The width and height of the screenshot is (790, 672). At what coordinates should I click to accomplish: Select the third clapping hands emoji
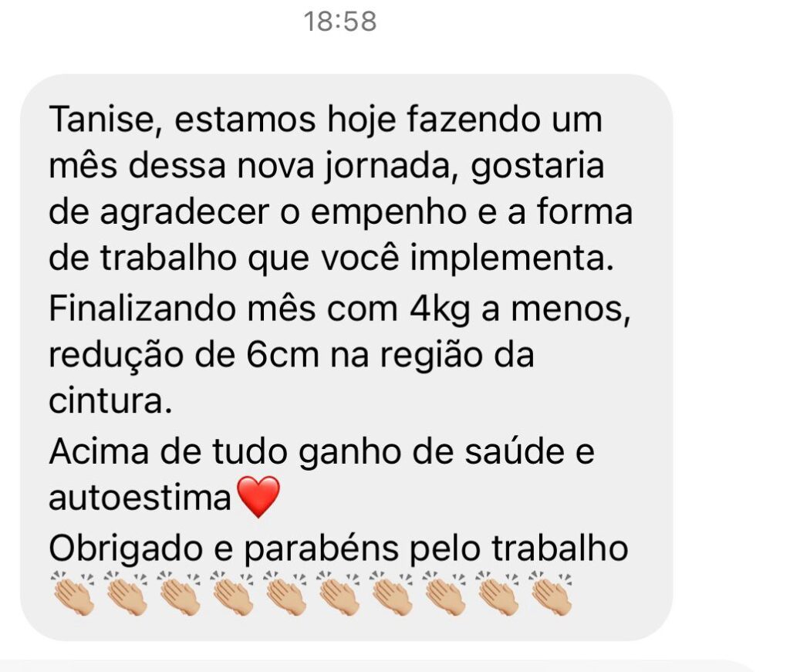(x=179, y=593)
